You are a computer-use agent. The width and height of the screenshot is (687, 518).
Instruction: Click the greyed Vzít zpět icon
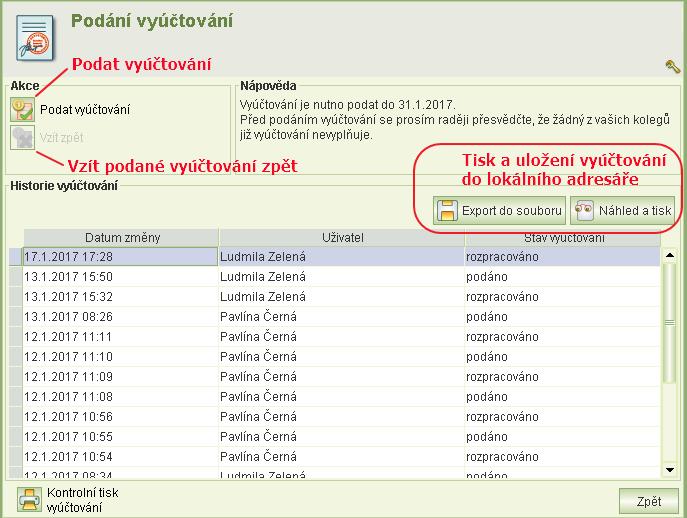[x=22, y=137]
